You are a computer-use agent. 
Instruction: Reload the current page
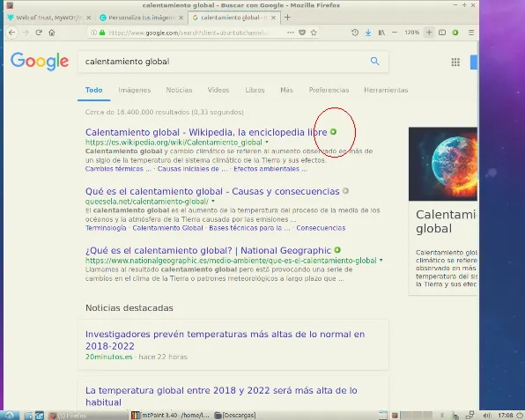tap(39, 33)
